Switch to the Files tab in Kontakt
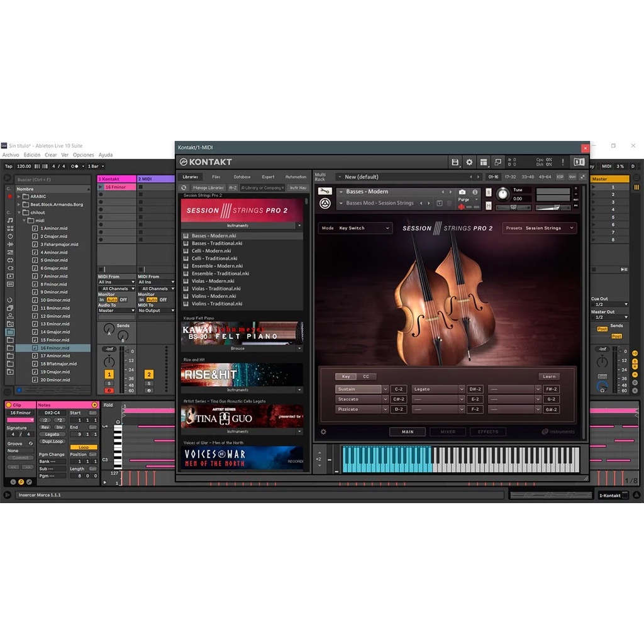644x644 pixels. pyautogui.click(x=216, y=177)
